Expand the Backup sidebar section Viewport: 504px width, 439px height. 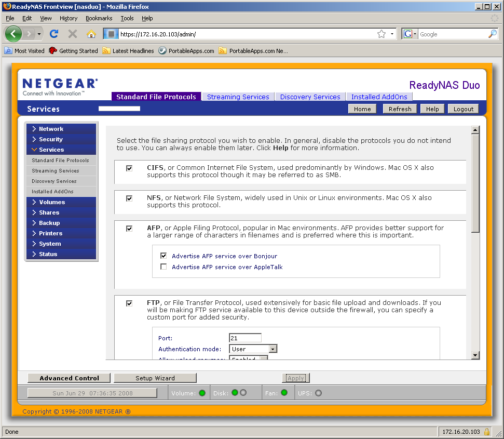pyautogui.click(x=61, y=223)
